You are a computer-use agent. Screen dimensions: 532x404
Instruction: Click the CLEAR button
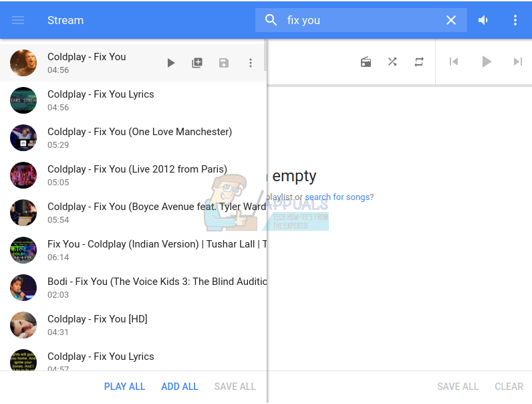click(509, 387)
